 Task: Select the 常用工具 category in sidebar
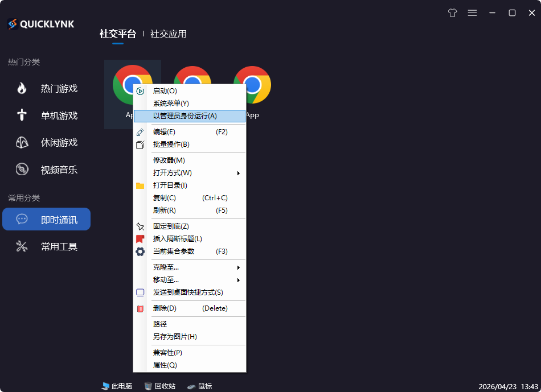point(46,246)
